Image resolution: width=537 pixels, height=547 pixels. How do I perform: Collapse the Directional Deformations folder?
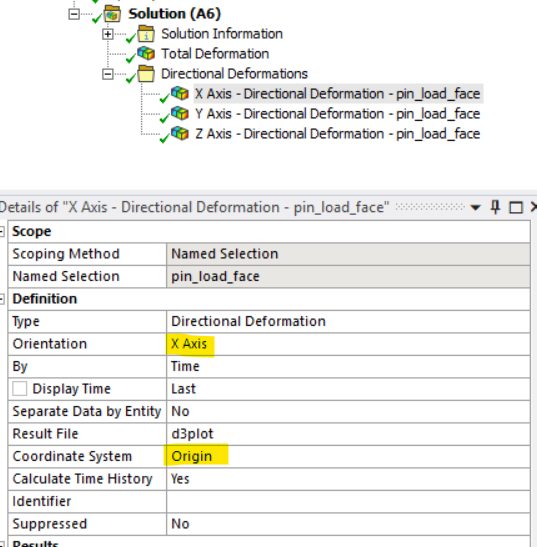point(107,74)
